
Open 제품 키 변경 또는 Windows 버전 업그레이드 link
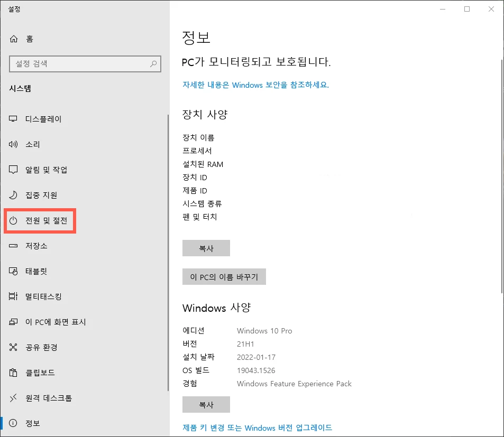[x=257, y=427]
